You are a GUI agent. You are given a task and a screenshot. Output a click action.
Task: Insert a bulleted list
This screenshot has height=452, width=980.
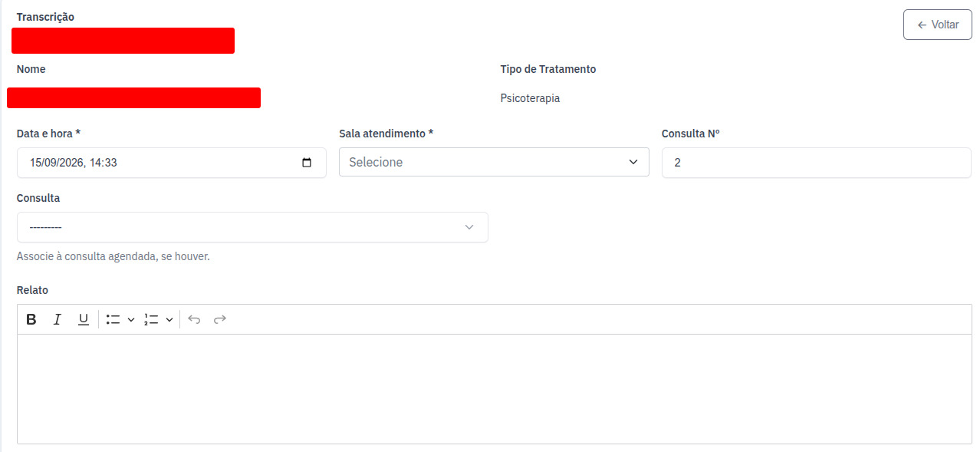[113, 319]
